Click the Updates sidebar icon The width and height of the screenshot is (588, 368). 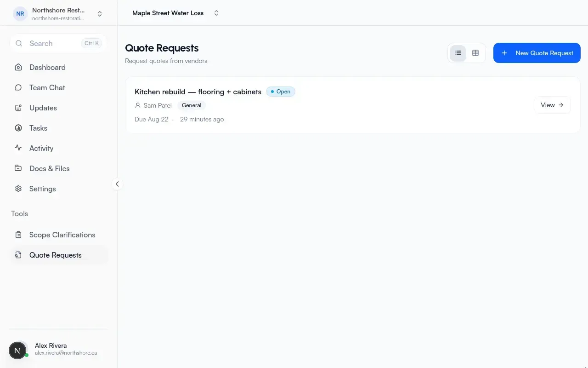click(18, 108)
